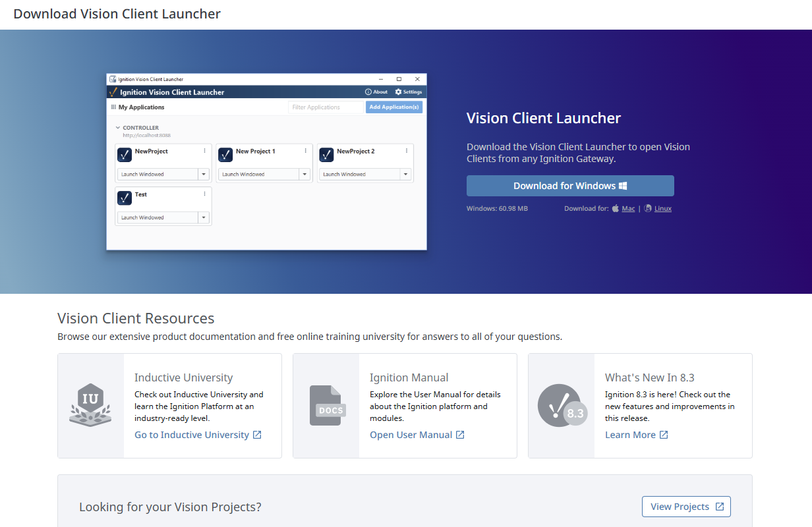
Task: Follow the Open User Manual link
Action: pos(417,435)
